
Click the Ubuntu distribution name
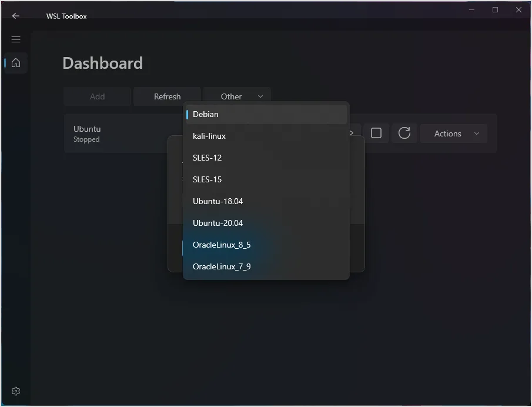point(87,129)
